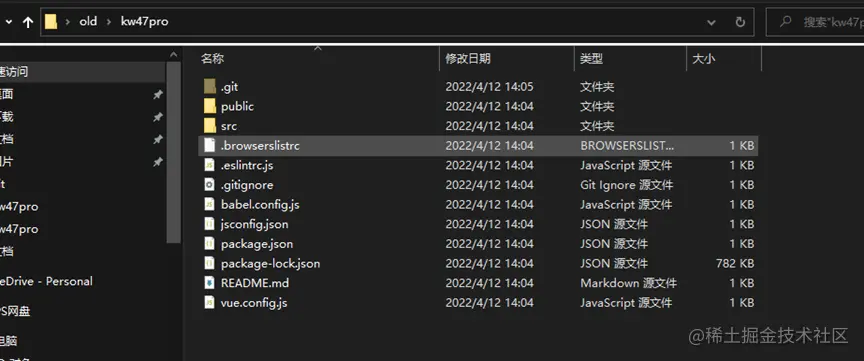Select the .eslintrc.js JavaScript file icon
The height and width of the screenshot is (361, 864).
(x=209, y=165)
